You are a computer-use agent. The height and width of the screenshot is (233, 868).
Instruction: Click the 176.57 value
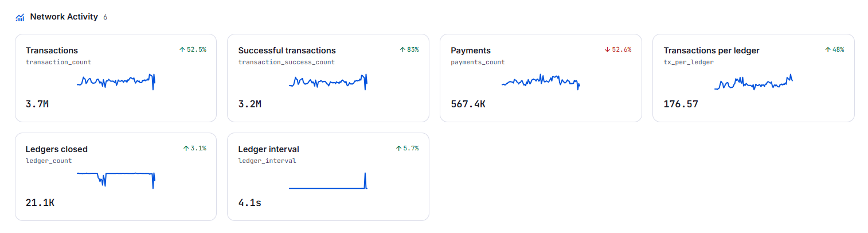(681, 104)
